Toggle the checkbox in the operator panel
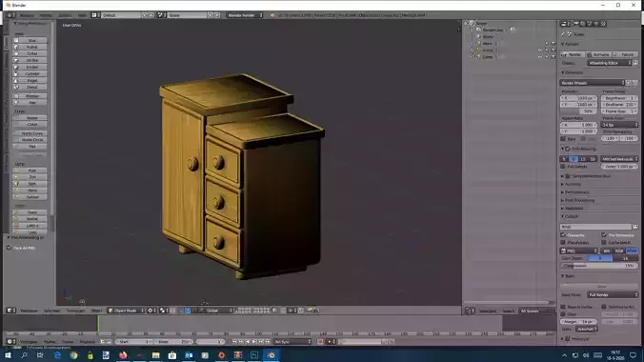 (9, 248)
